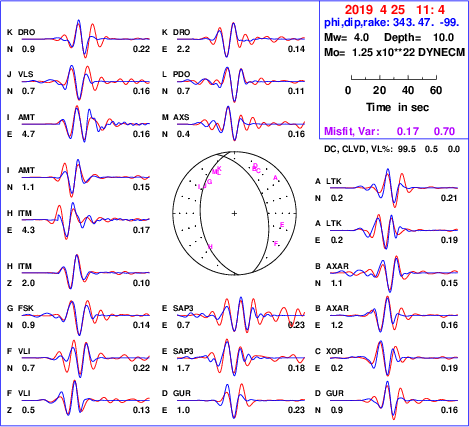Screen dimensions: 469x427
Task: Click the XOR east component waveform
Action: (394, 358)
